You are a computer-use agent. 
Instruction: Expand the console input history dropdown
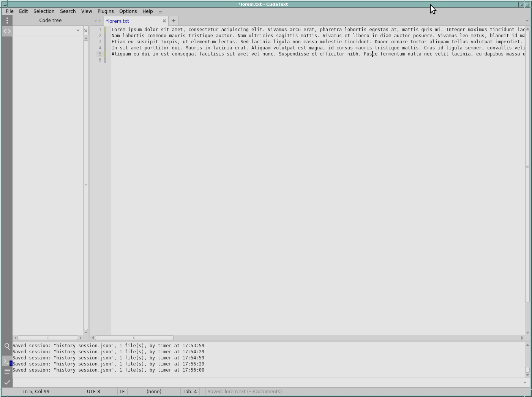525,383
